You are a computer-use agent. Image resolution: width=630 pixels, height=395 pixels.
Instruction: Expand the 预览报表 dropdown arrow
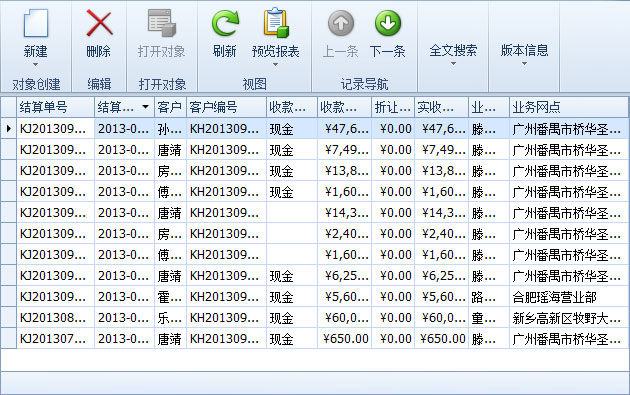(x=275, y=64)
